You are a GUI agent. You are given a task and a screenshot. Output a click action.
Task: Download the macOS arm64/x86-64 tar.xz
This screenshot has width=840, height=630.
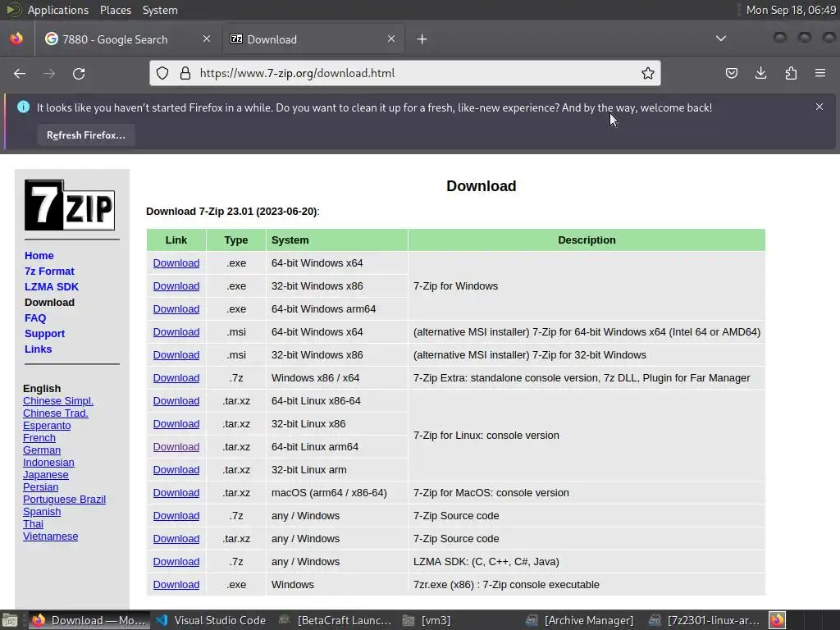(x=176, y=493)
